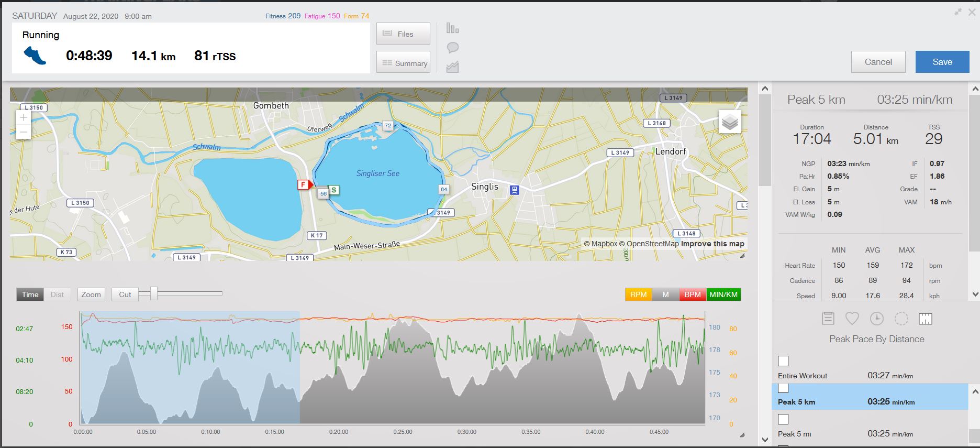Open the bar chart view icon
The width and height of the screenshot is (980, 448).
452,28
